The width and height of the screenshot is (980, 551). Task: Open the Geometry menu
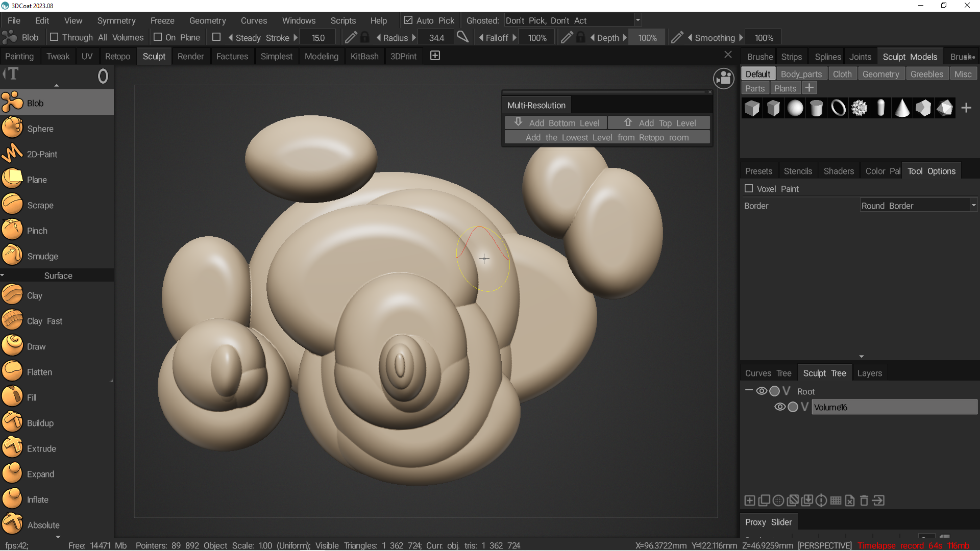click(x=207, y=20)
